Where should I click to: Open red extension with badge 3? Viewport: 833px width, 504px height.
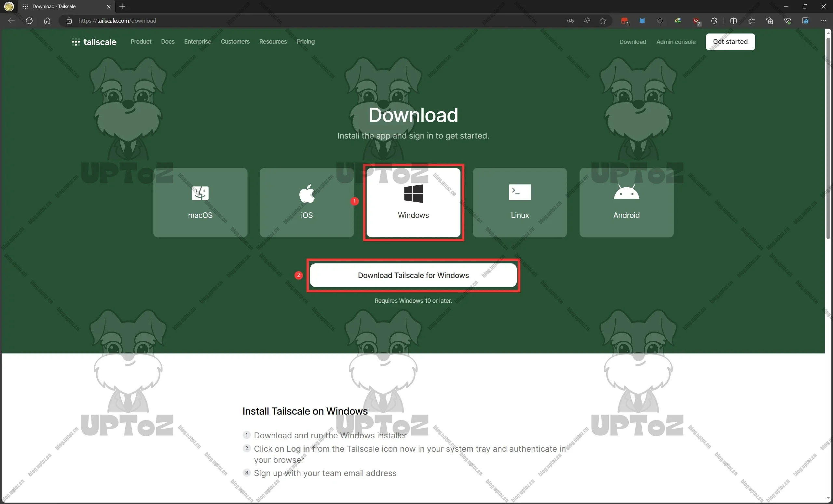tap(624, 21)
